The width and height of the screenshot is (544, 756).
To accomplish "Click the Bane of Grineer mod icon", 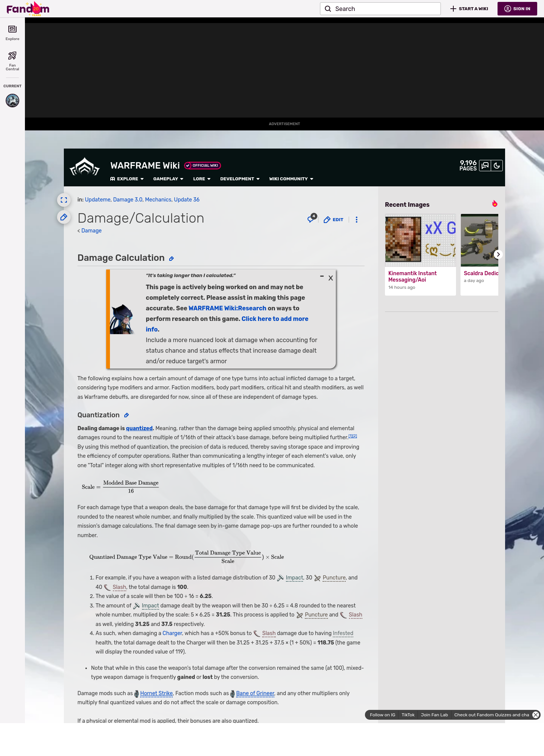I will tap(233, 694).
